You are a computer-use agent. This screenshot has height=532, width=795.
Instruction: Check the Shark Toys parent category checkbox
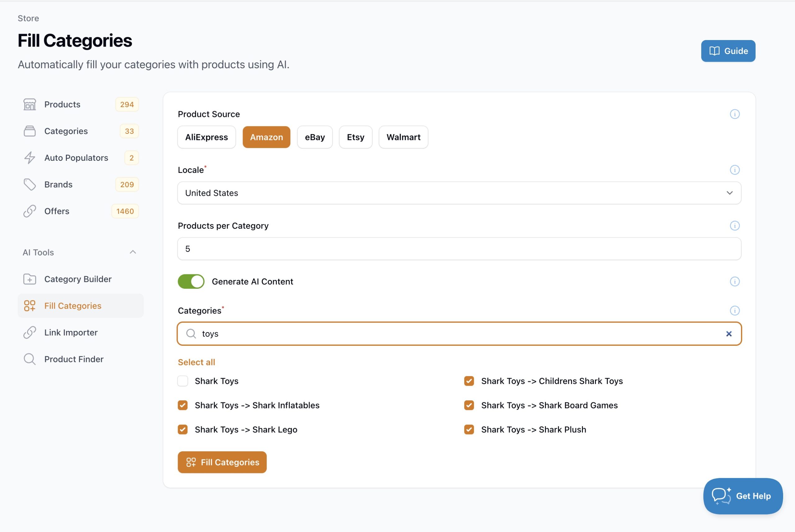pos(183,381)
